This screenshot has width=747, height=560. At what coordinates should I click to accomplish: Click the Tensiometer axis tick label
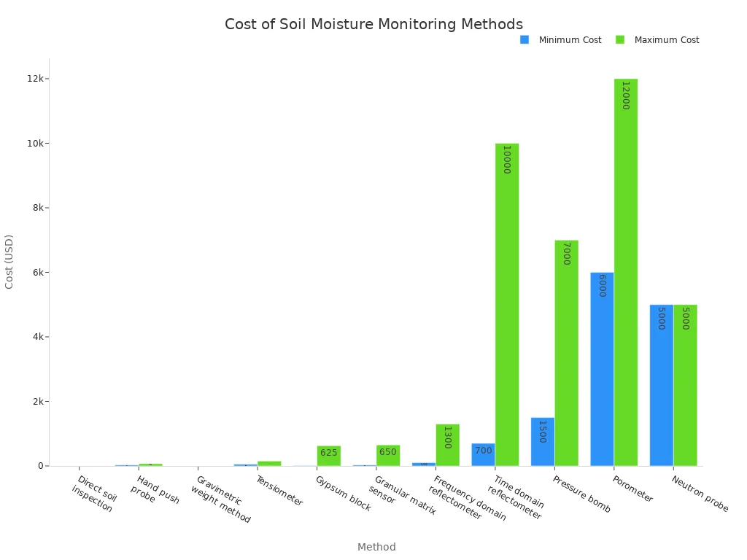click(279, 489)
